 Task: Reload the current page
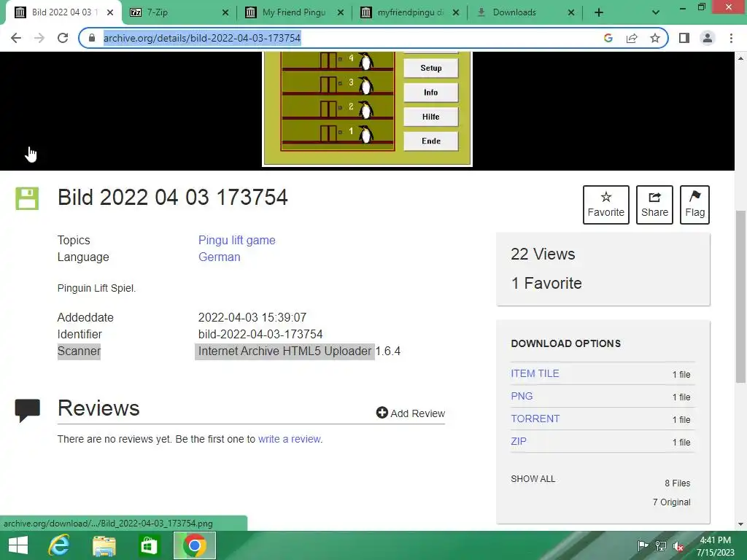coord(63,38)
